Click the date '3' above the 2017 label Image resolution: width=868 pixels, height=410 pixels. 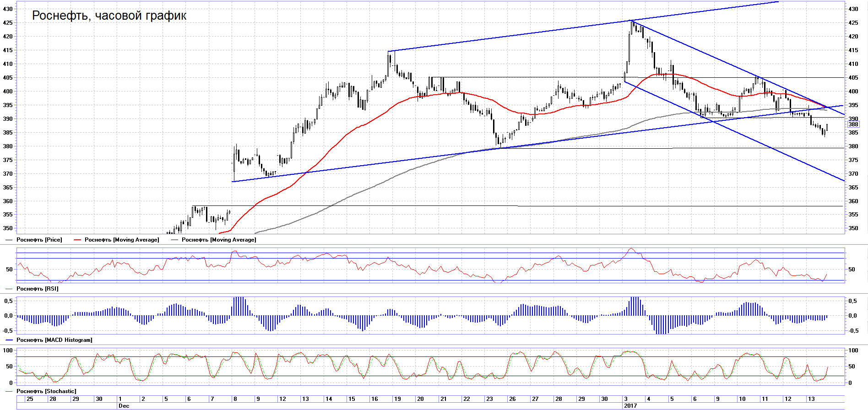pos(626,399)
